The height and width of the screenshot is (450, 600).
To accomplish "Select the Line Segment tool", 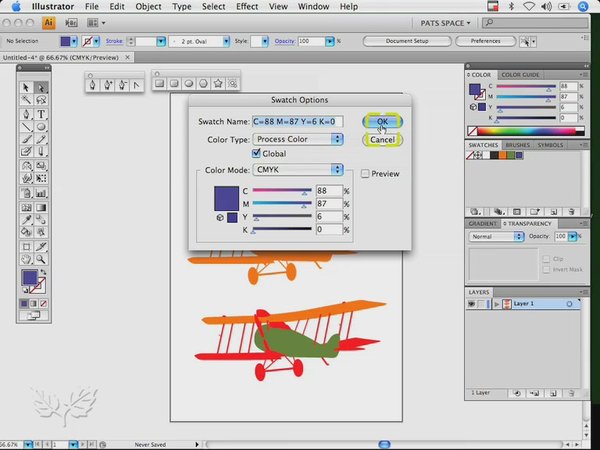I will [x=26, y=127].
